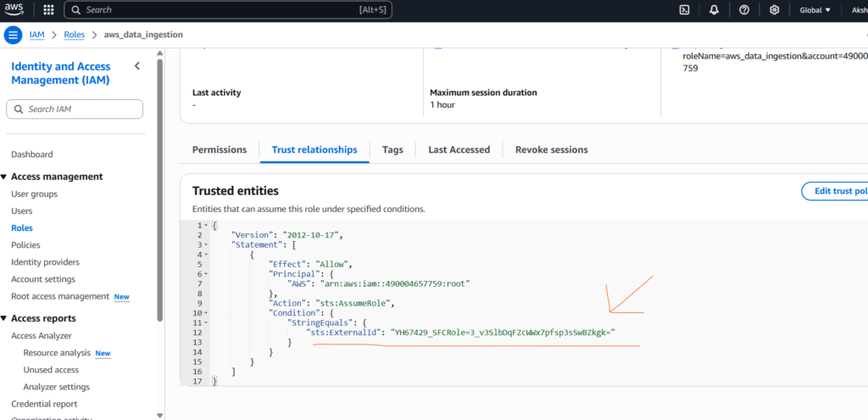Toggle the blue hamburger navigation menu
Image resolution: width=868 pixels, height=420 pixels.
(x=14, y=35)
